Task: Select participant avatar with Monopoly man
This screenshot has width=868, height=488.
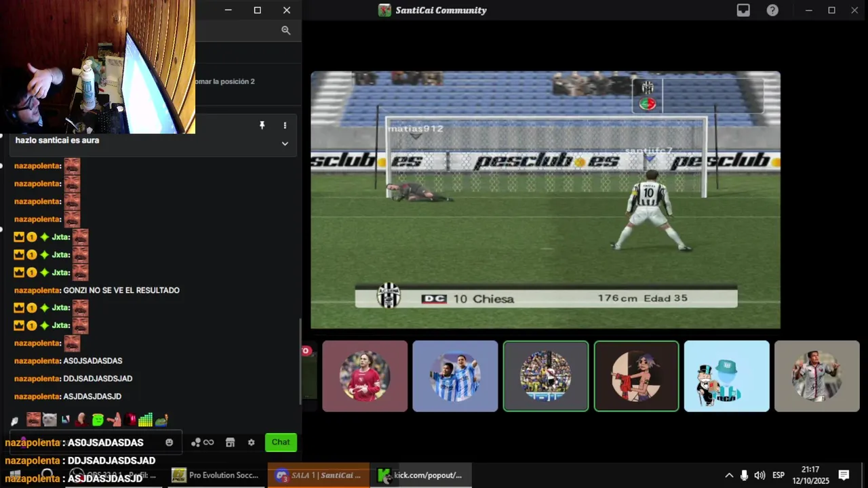Action: click(x=726, y=376)
